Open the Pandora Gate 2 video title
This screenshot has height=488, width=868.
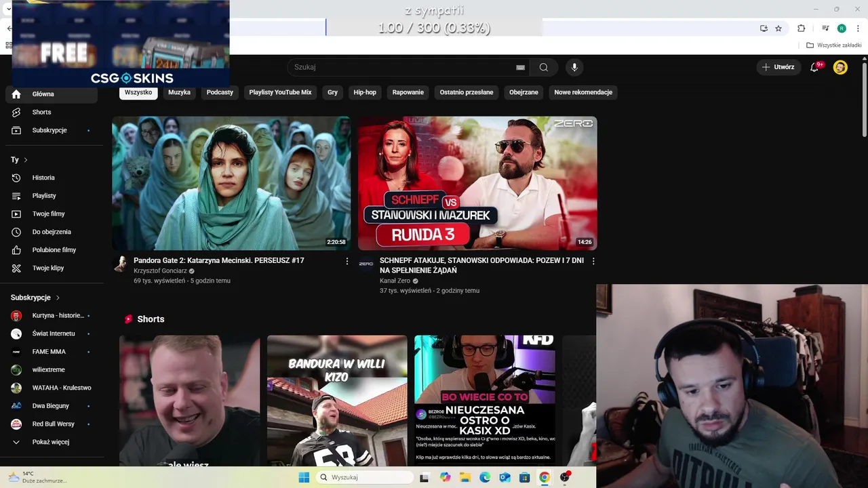click(219, 260)
